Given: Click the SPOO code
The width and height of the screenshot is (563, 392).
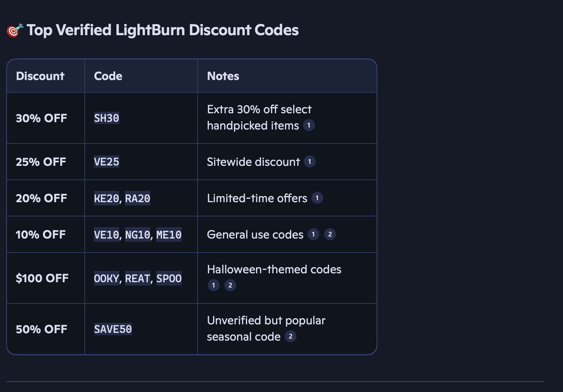Looking at the screenshot, I should 169,279.
